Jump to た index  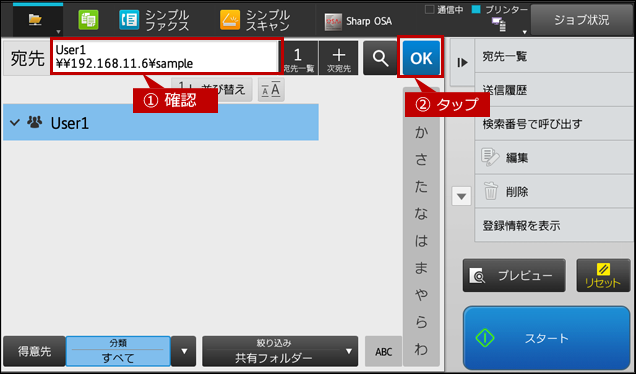tap(421, 187)
